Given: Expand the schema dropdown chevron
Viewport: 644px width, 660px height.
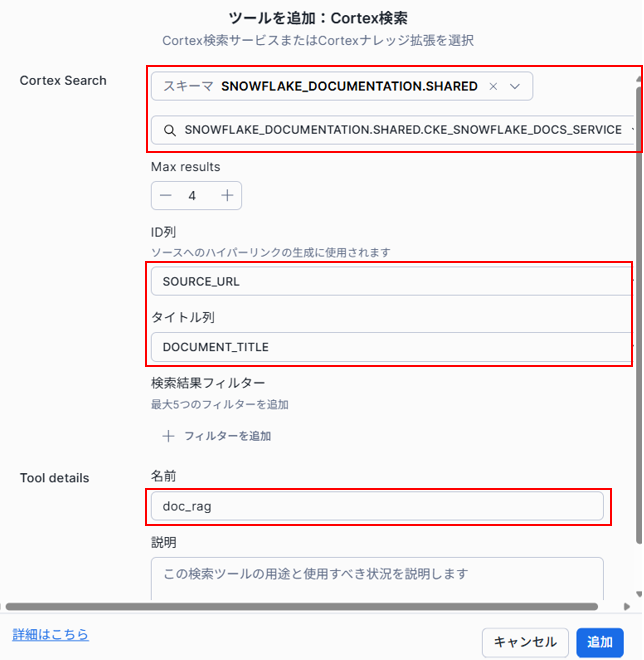Looking at the screenshot, I should pyautogui.click(x=515, y=87).
